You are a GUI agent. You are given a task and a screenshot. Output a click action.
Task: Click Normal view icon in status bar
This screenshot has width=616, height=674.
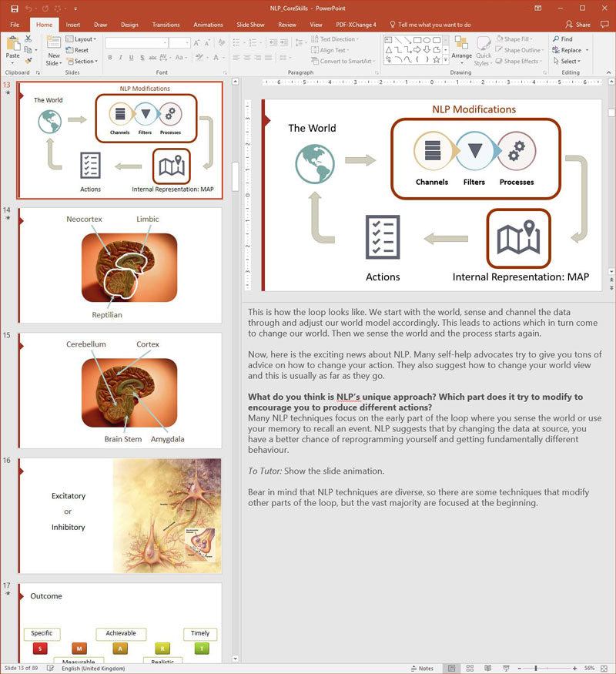click(x=451, y=669)
